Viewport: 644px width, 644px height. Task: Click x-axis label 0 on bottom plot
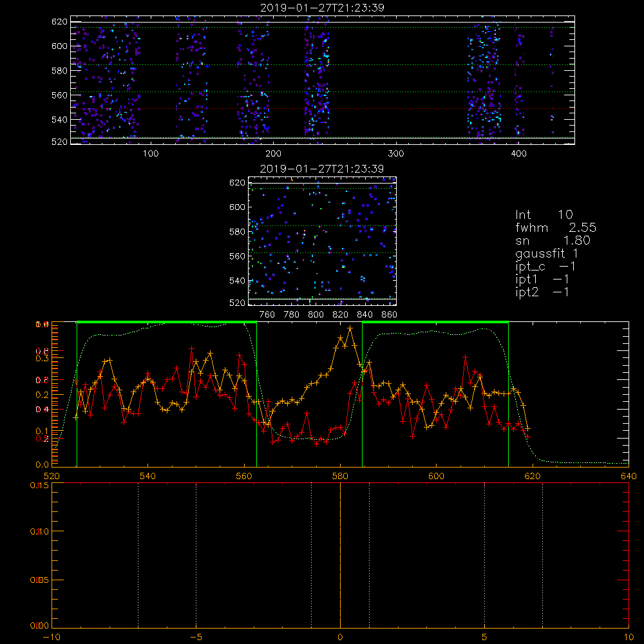[340, 638]
